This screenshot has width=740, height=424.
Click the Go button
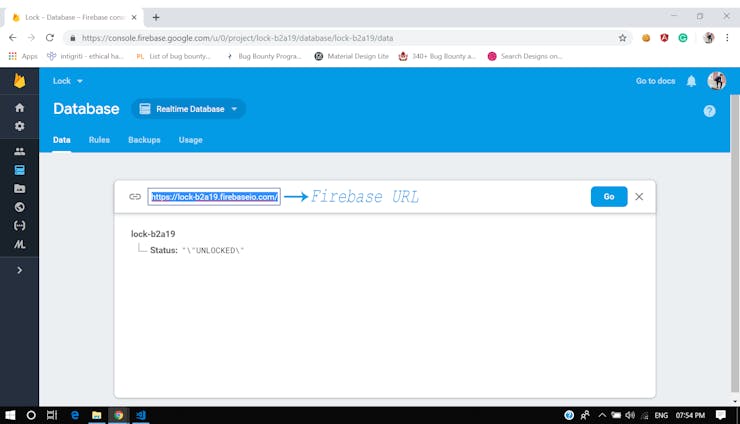point(609,196)
